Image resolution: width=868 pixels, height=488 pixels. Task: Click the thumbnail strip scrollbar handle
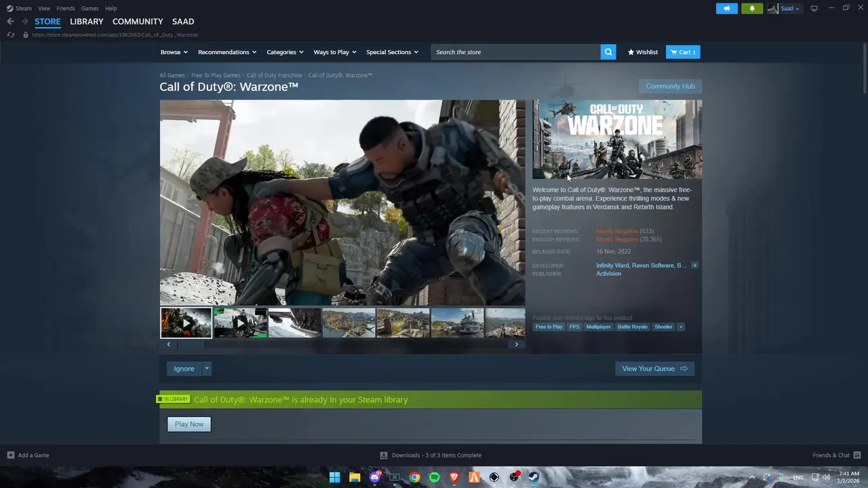191,344
